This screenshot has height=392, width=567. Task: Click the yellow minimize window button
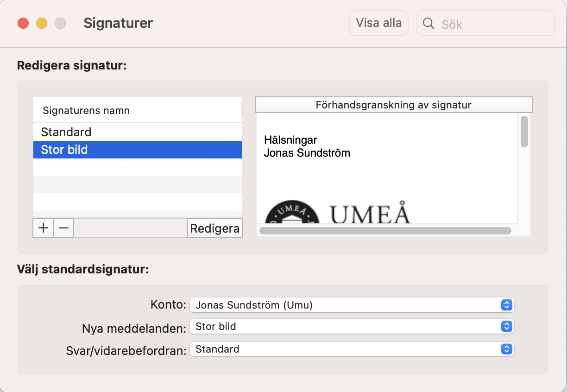42,23
